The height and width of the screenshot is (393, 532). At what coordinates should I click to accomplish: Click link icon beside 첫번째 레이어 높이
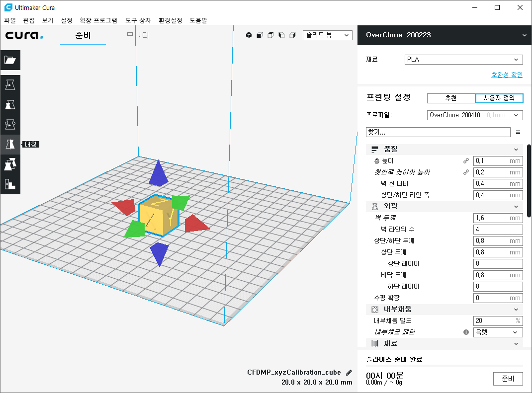tap(466, 172)
